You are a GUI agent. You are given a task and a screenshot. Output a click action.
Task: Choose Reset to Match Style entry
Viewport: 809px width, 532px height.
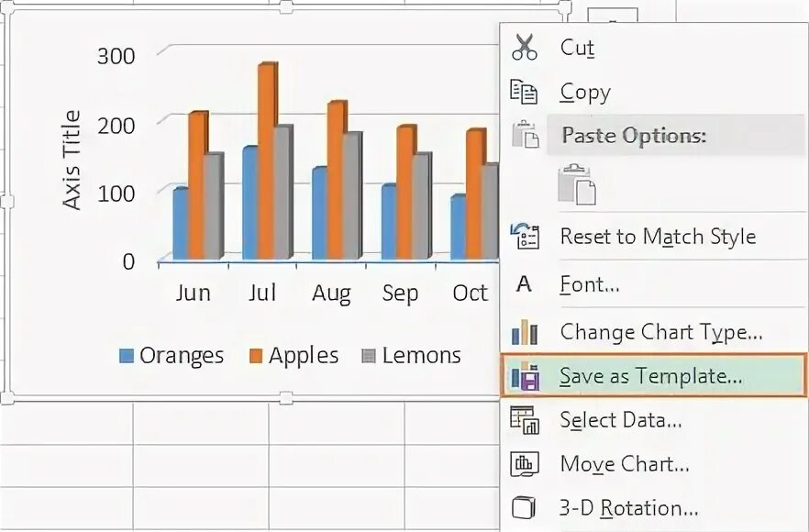tap(653, 237)
